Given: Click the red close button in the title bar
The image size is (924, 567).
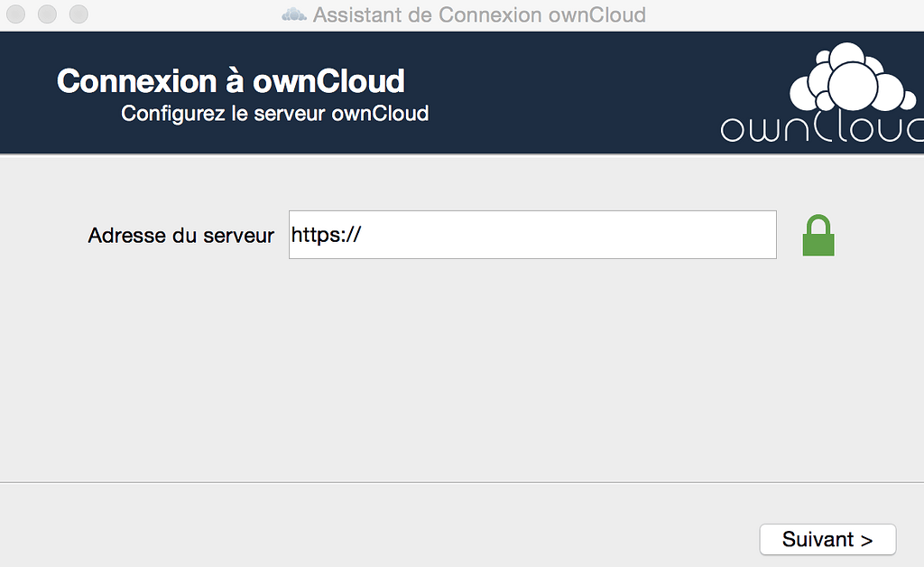Looking at the screenshot, I should pos(15,14).
